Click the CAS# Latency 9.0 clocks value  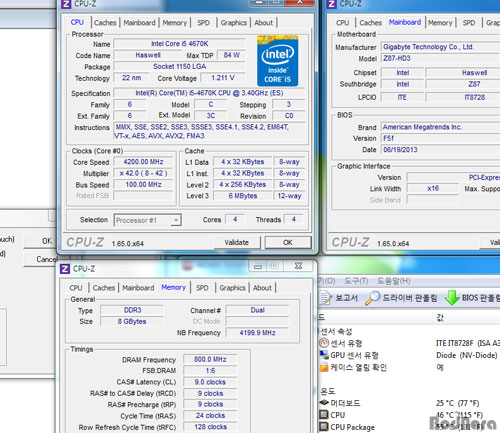coord(210,382)
